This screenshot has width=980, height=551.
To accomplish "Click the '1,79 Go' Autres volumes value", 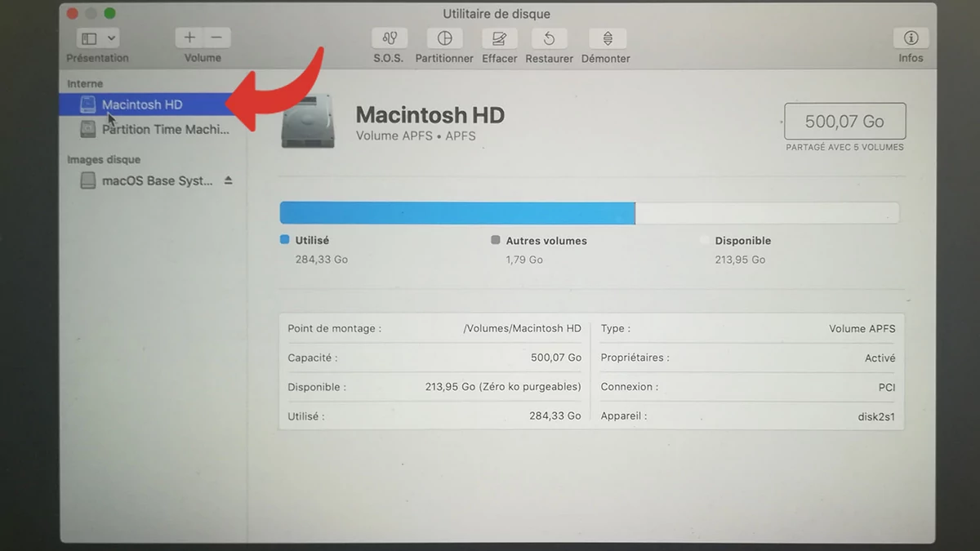I will tap(524, 260).
